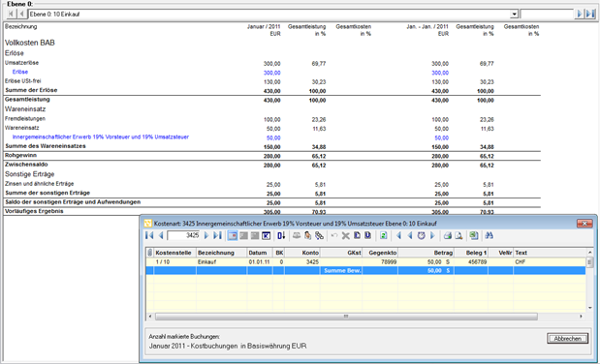The image size is (600, 364).
Task: Open blue Innergemeinschaftlicher Erwerb 19% line
Action: [100, 137]
